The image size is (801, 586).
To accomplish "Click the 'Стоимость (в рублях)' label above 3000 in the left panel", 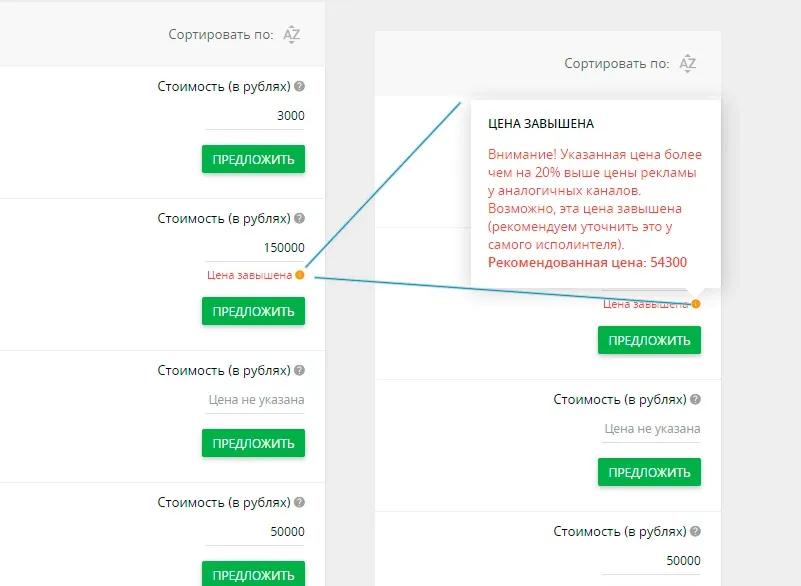I will (x=224, y=87).
